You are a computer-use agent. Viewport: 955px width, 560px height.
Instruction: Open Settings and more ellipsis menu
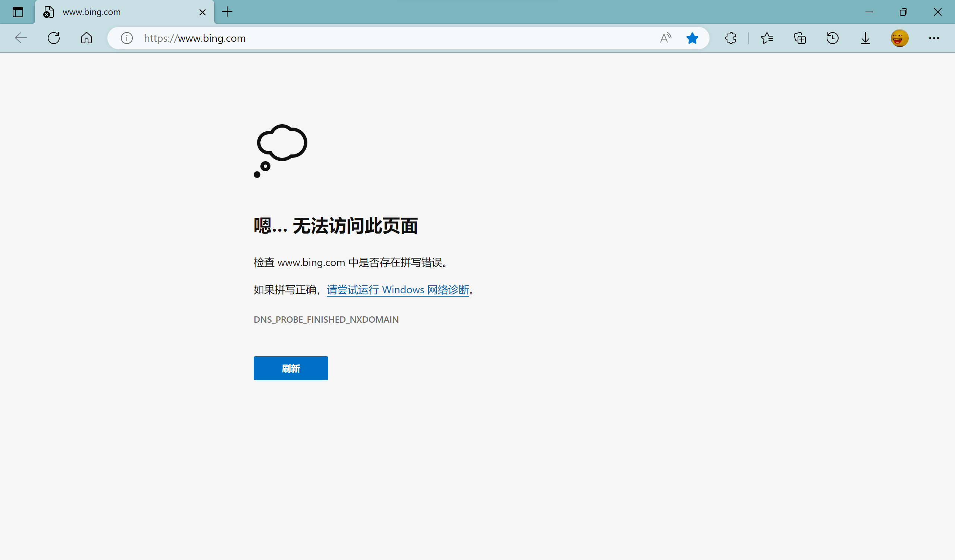point(934,38)
